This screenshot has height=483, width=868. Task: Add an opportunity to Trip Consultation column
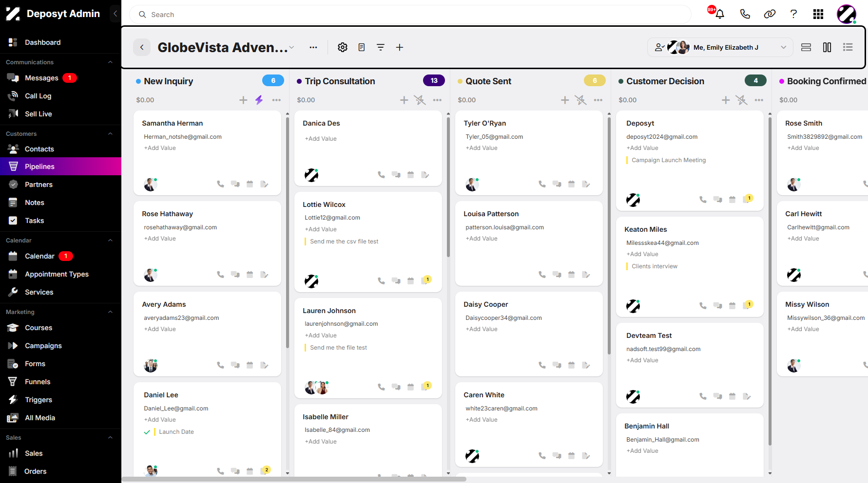click(404, 100)
